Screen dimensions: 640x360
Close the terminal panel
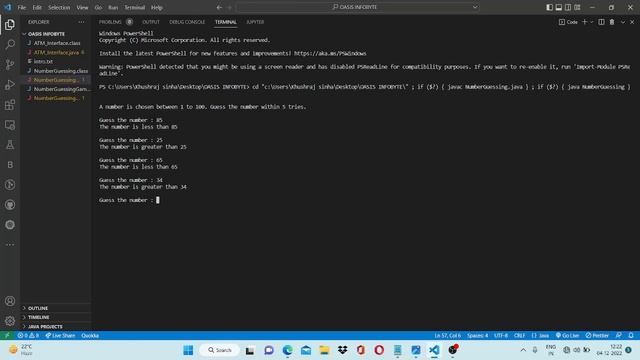pyautogui.click(x=632, y=22)
